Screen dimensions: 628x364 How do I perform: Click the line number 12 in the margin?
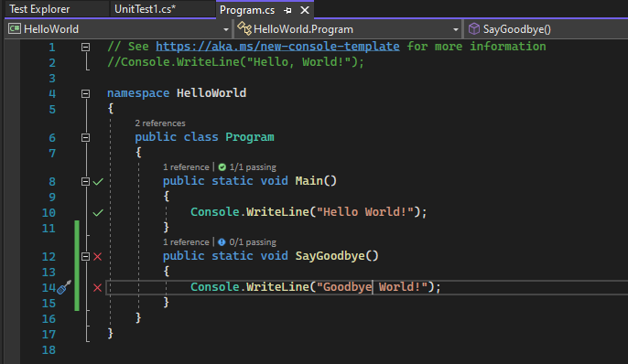[x=49, y=256]
